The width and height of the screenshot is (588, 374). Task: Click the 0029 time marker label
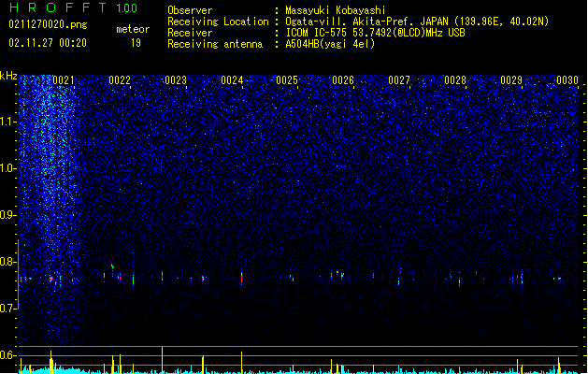click(511, 80)
